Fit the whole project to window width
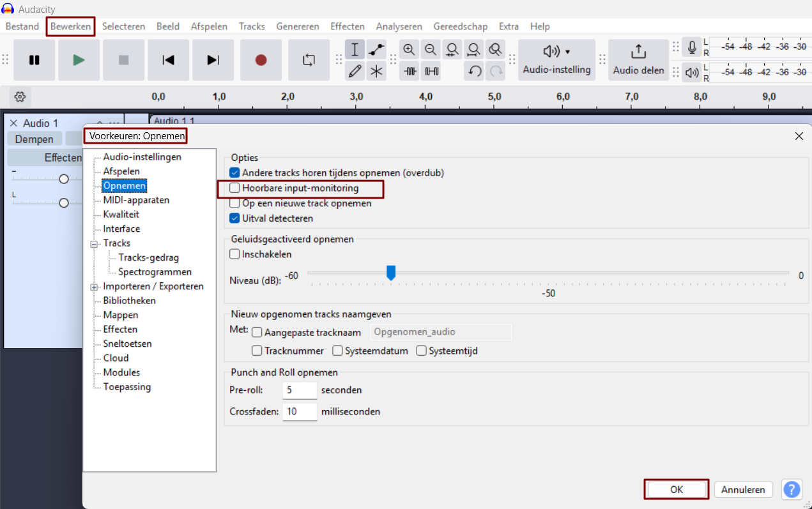812x509 pixels. 473,50
